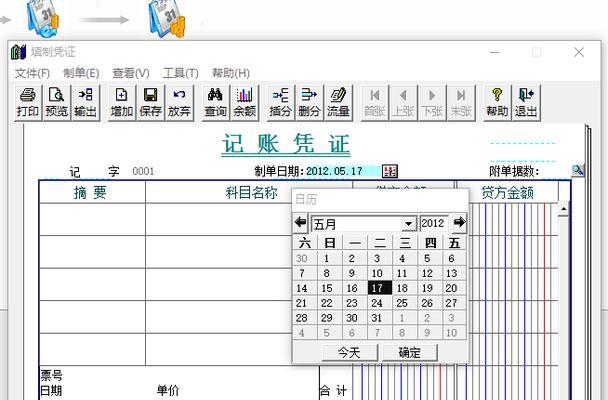The image size is (608, 400).
Task: Discard changes with 放弃 icon
Action: pos(180,102)
